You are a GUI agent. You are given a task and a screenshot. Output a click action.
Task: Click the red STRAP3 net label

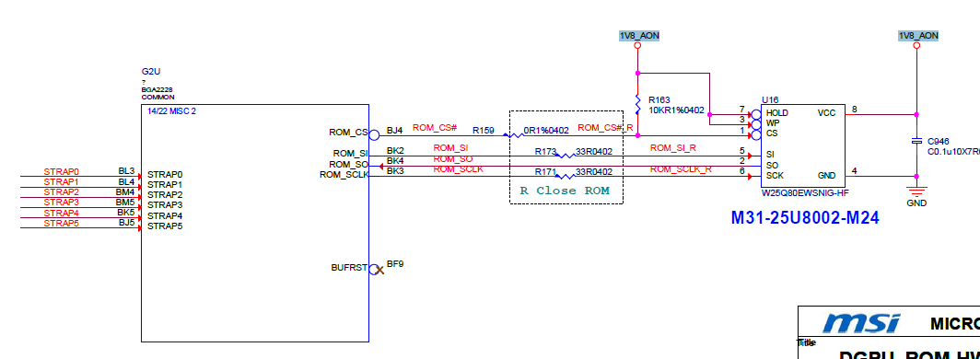point(61,202)
